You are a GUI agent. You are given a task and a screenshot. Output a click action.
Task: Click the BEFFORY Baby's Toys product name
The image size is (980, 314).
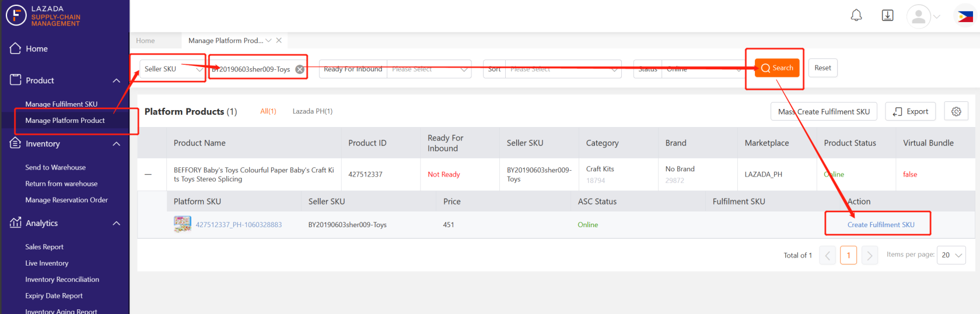click(254, 174)
